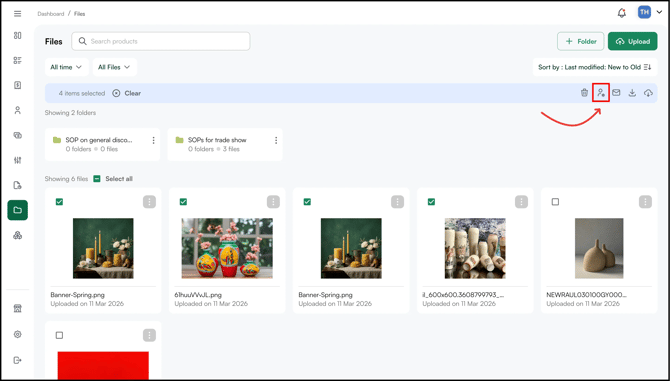This screenshot has width=670, height=381.
Task: Open three-dot menu on NEWRAUL030100GY000 card
Action: 645,202
